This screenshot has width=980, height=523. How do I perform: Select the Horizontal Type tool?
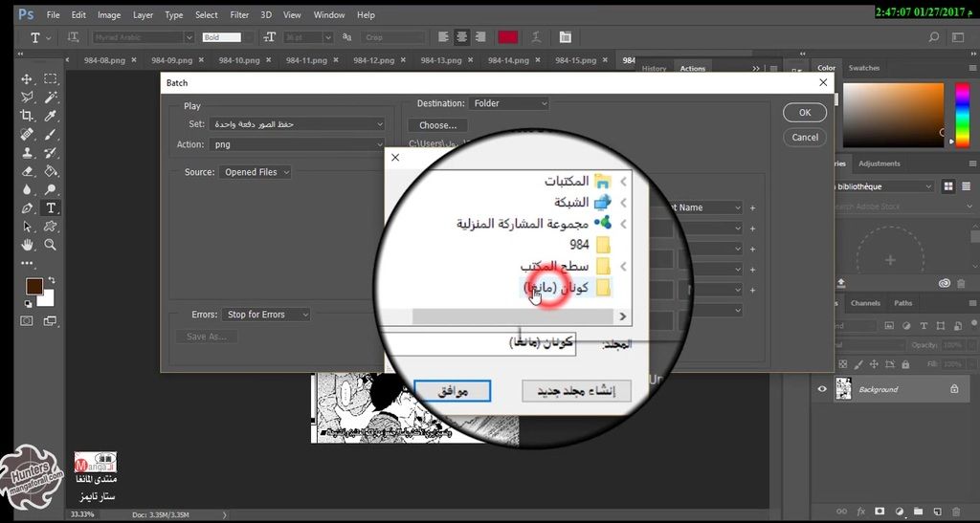51,207
